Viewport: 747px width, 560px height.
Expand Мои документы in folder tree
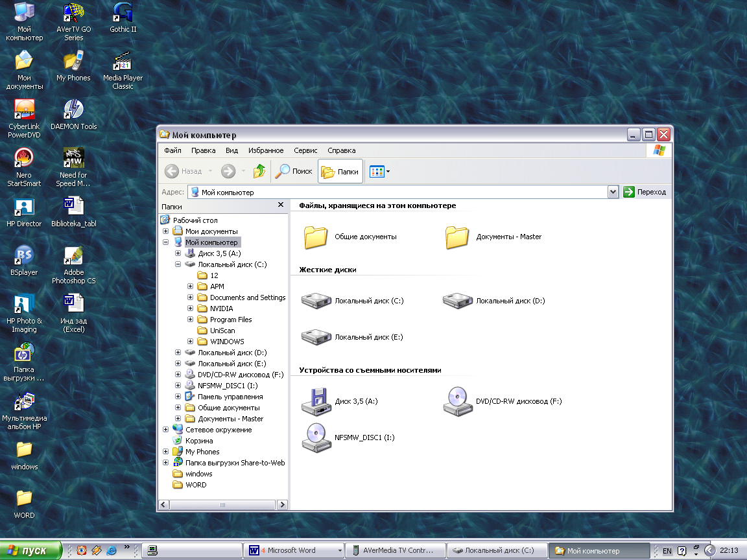165,231
